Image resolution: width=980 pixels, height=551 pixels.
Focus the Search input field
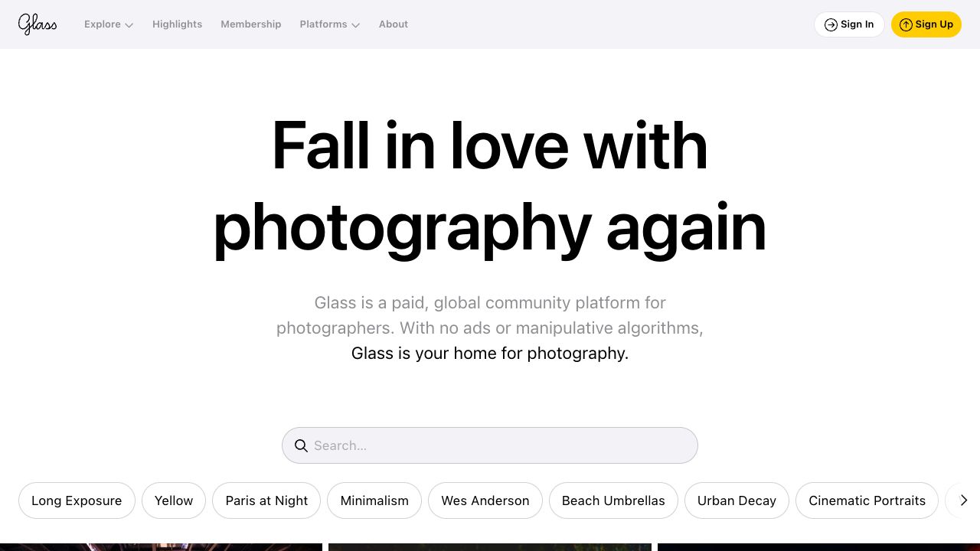point(490,445)
